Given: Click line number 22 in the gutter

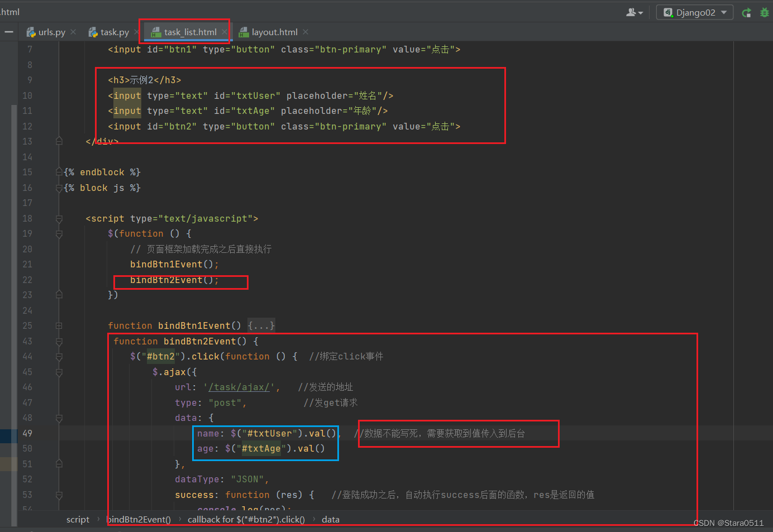Looking at the screenshot, I should click(27, 280).
